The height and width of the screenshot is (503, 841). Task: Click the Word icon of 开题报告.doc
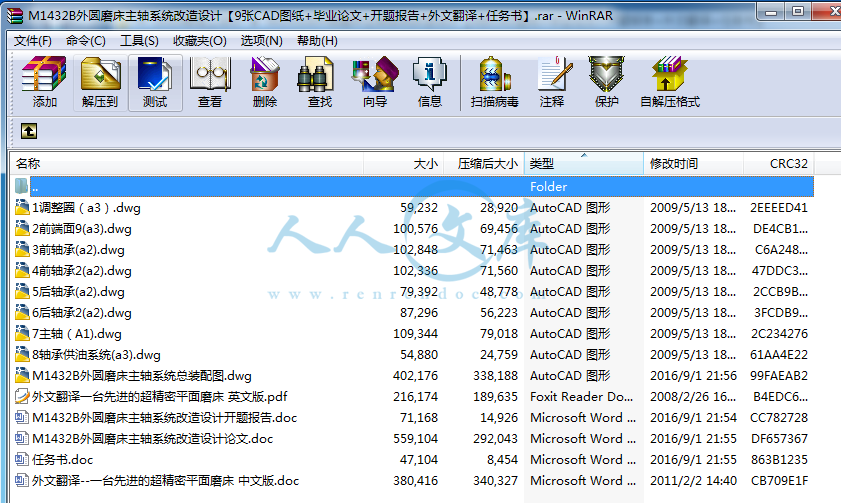click(22, 417)
